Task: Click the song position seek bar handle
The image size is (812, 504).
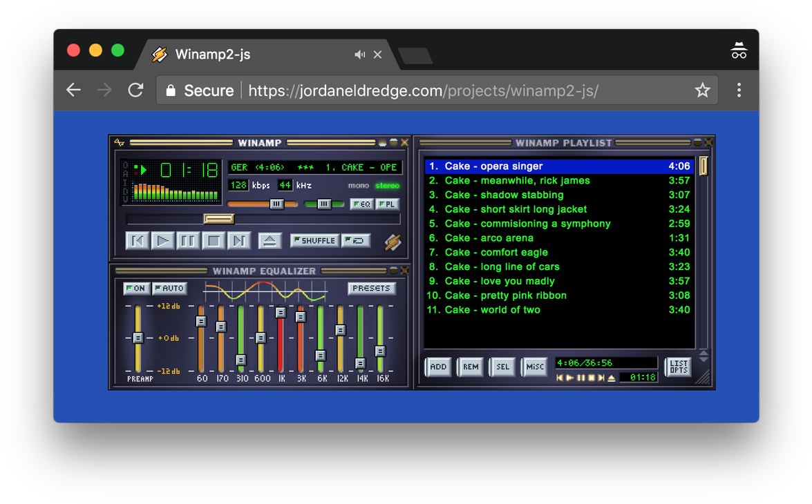Action: [x=218, y=219]
